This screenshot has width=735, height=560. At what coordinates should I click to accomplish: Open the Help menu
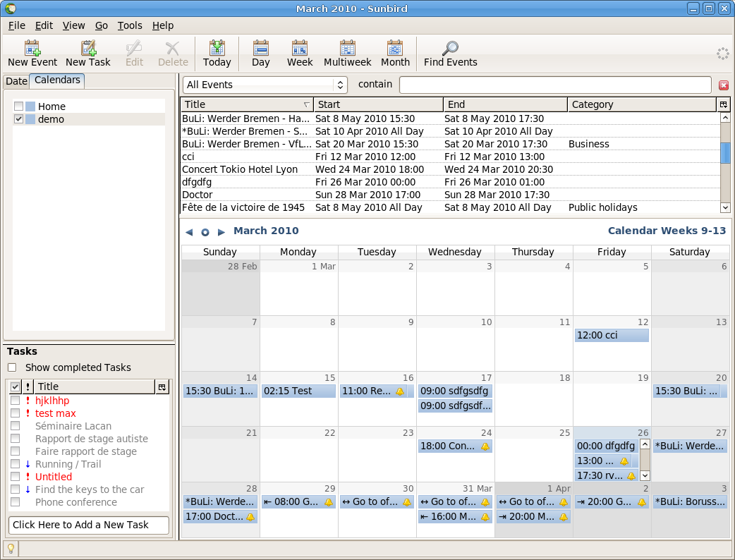(x=163, y=25)
